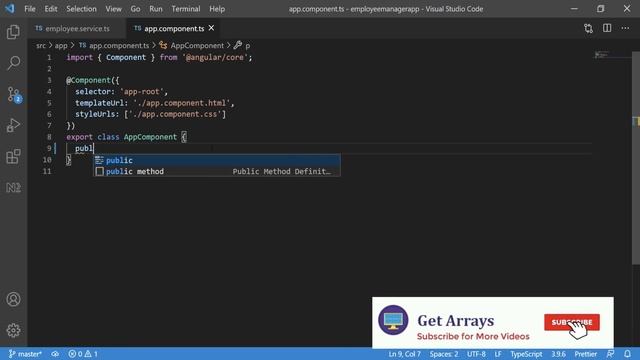Place cursor after 'publ' on line 9

(x=94, y=148)
